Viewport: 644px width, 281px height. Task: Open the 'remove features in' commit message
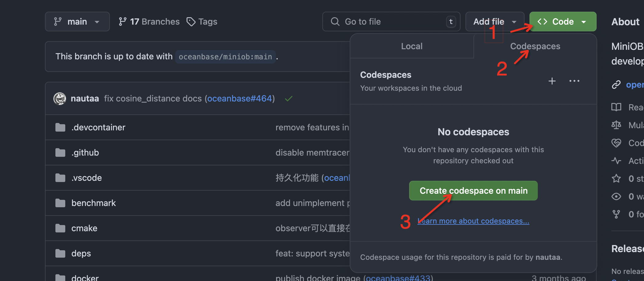coord(312,127)
